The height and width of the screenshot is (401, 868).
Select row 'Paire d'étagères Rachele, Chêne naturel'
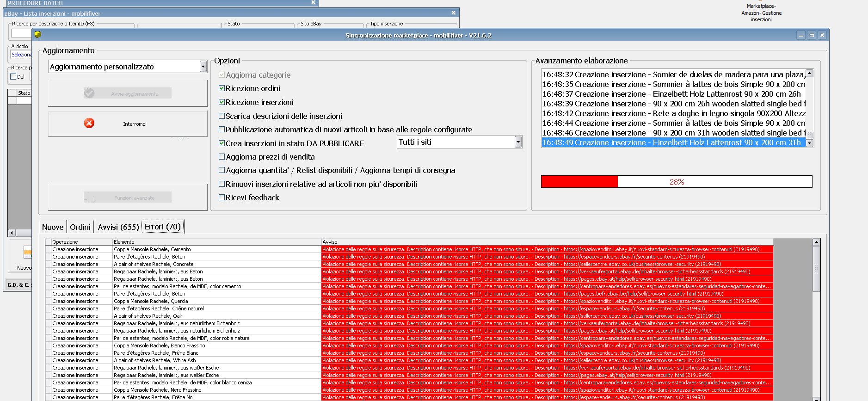[409, 308]
